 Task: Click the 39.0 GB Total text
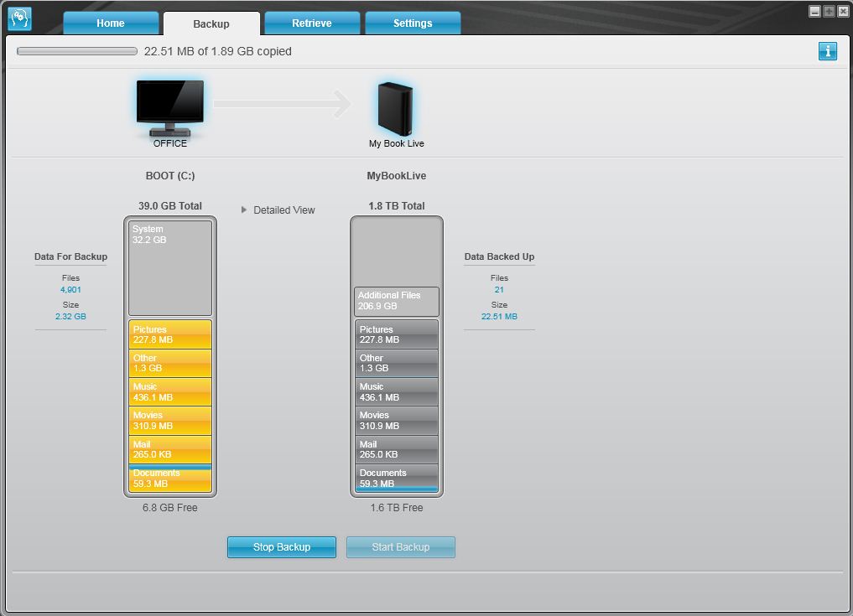[170, 206]
